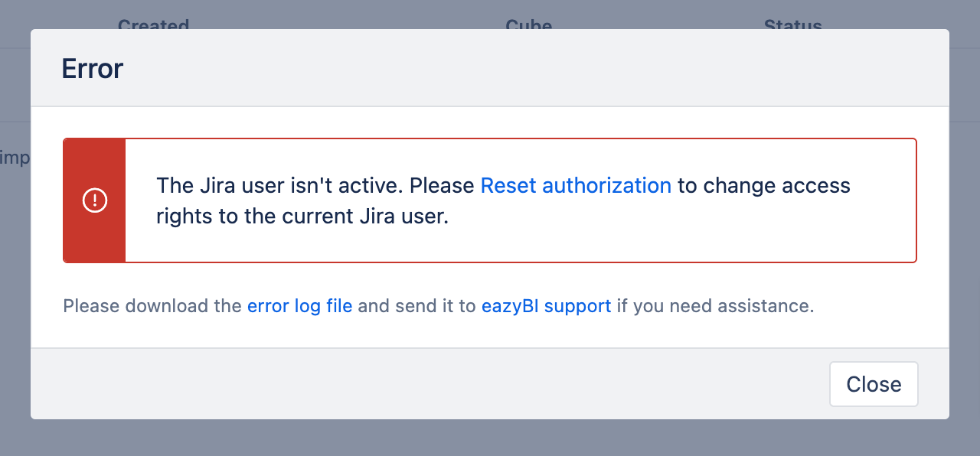Click the red side panel of the alert
980x456 pixels.
pyautogui.click(x=95, y=200)
